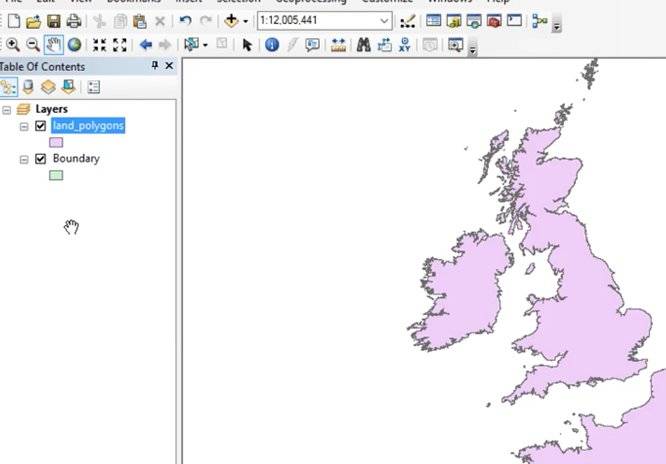The image size is (666, 464).
Task: Activate the Pan hand tool
Action: coord(54,45)
